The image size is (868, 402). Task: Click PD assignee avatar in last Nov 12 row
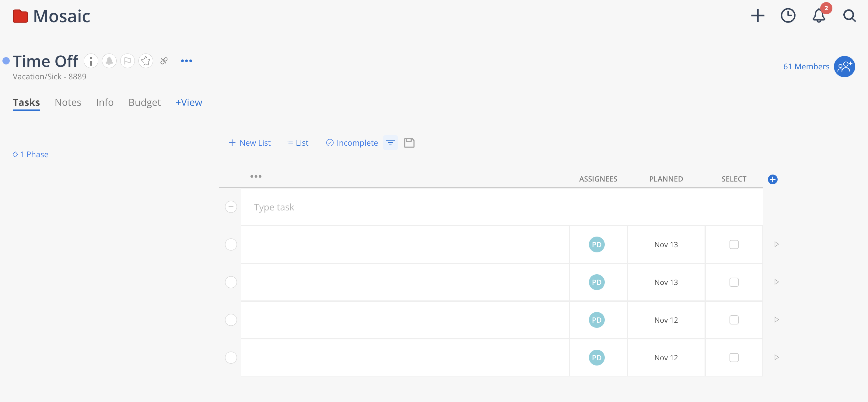[597, 358]
